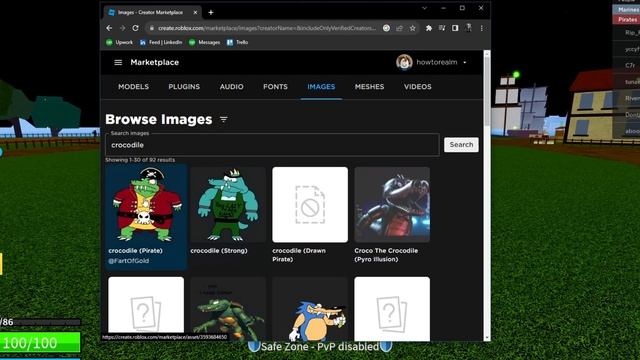Open the Marketplace hamburger menu
The width and height of the screenshot is (640, 360).
click(118, 62)
